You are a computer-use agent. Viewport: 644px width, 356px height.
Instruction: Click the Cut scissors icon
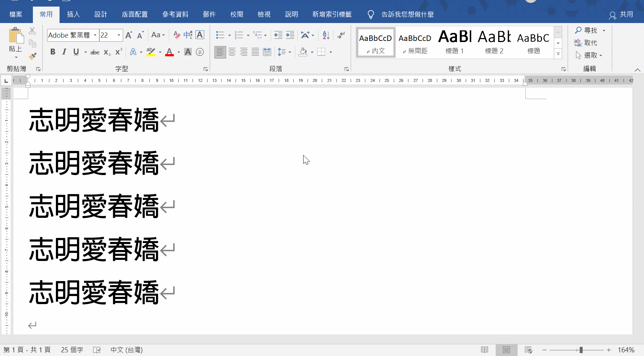(32, 31)
